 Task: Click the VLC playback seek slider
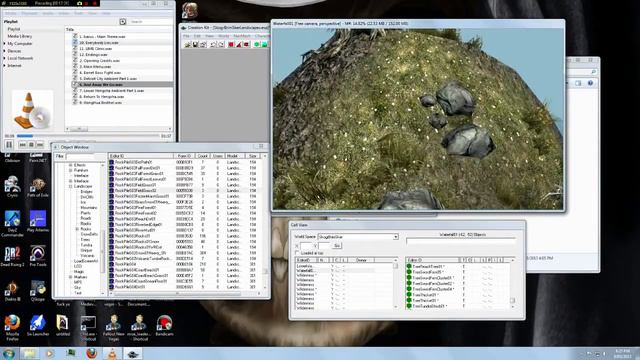click(x=88, y=136)
